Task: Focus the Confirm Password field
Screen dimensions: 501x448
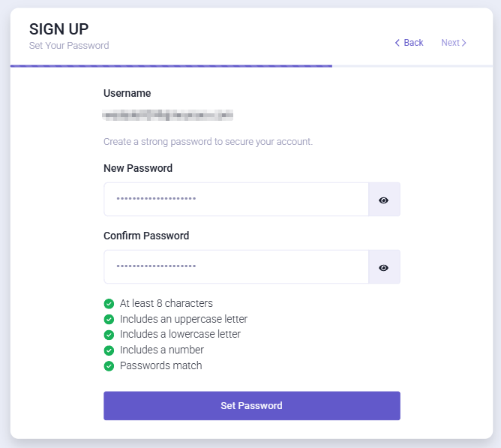Action: 236,266
